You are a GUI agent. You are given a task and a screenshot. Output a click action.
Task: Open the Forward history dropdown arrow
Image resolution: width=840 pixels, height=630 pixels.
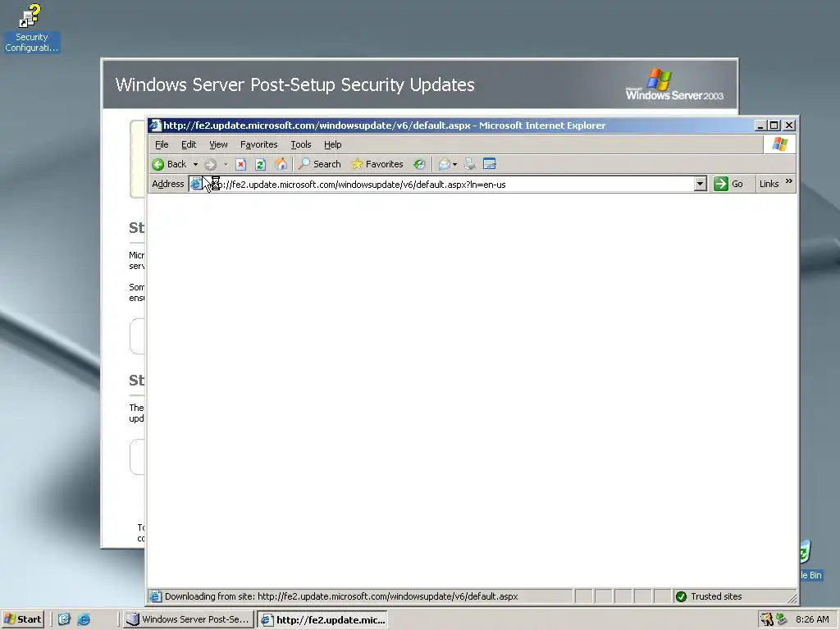[x=226, y=164]
